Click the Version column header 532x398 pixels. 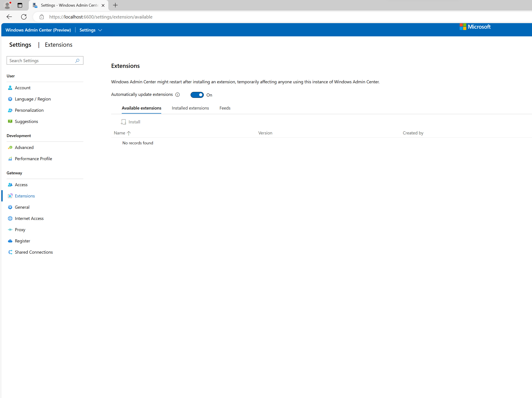pyautogui.click(x=265, y=133)
